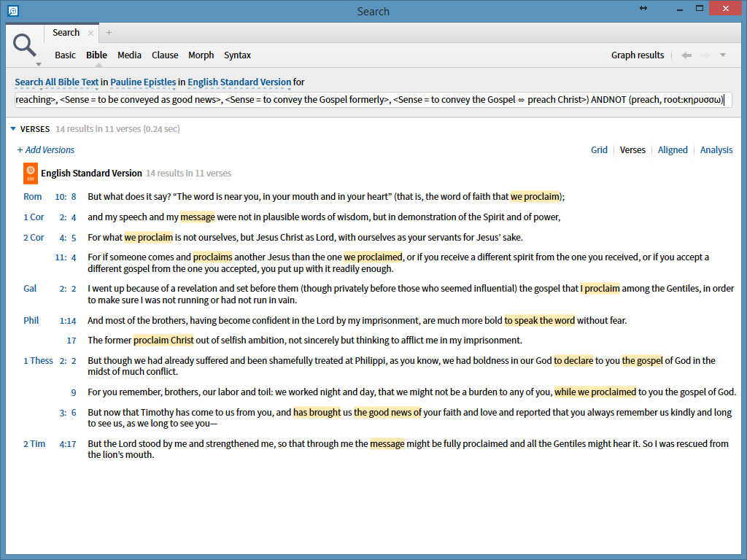Open verse reference 3: 6

click(68, 413)
